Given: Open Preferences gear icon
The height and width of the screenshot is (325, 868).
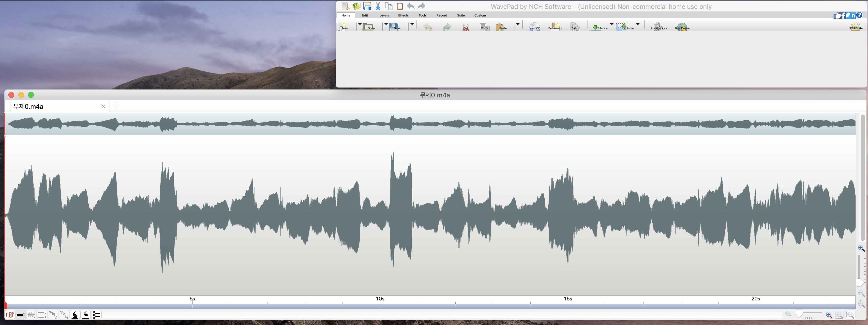Looking at the screenshot, I should pyautogui.click(x=658, y=26).
